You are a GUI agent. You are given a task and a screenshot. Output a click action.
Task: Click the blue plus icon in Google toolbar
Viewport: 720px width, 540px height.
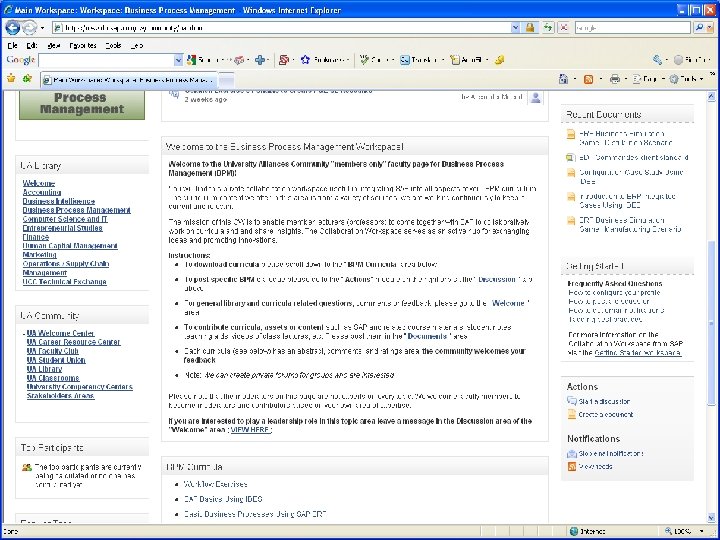(x=260, y=60)
